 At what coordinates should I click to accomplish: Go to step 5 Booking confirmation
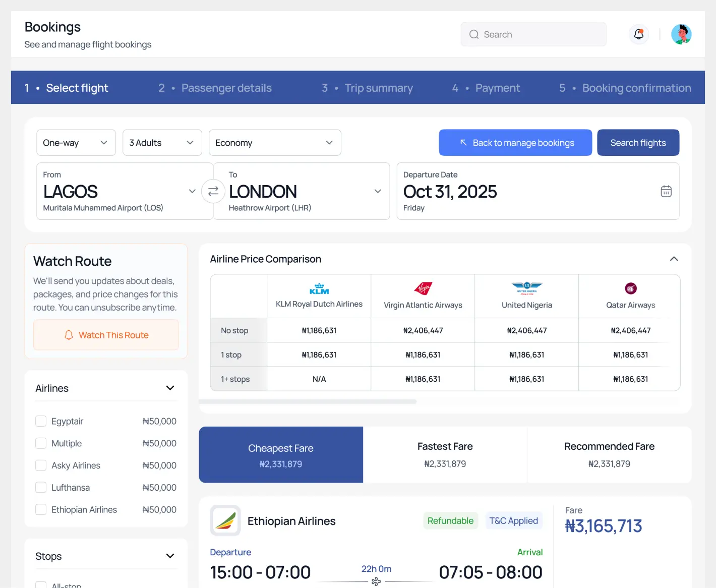[625, 88]
